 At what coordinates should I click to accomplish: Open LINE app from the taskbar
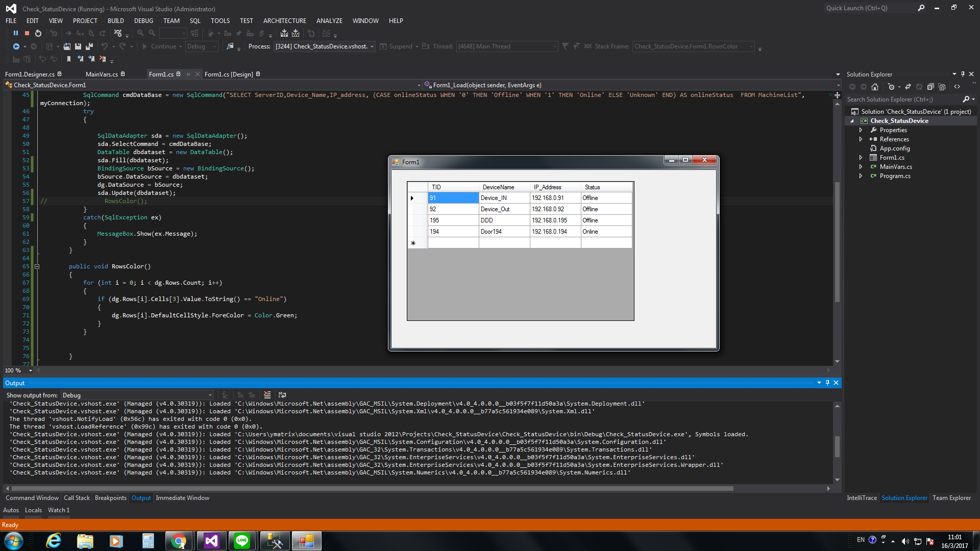242,541
